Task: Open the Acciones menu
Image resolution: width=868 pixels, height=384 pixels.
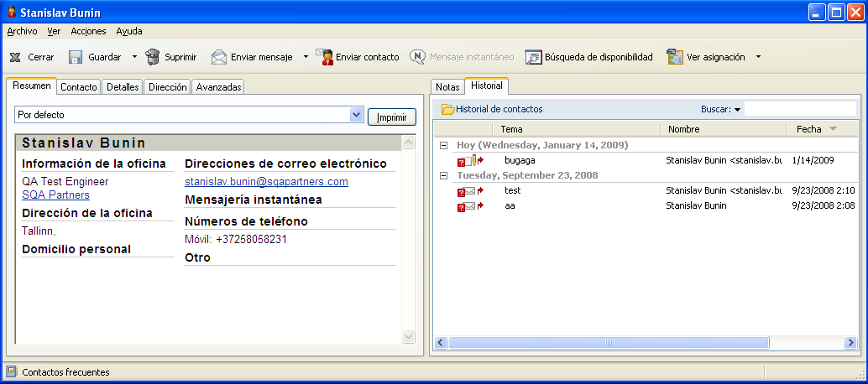Action: click(88, 32)
